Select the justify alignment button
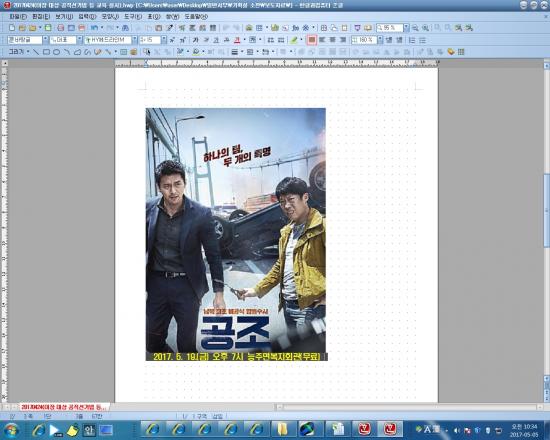This screenshot has height=440, width=550. click(x=311, y=40)
